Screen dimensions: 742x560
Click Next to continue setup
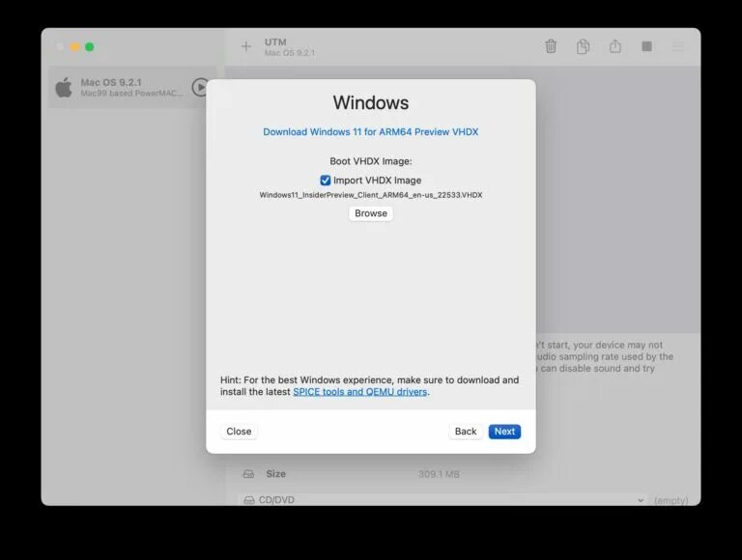tap(504, 432)
